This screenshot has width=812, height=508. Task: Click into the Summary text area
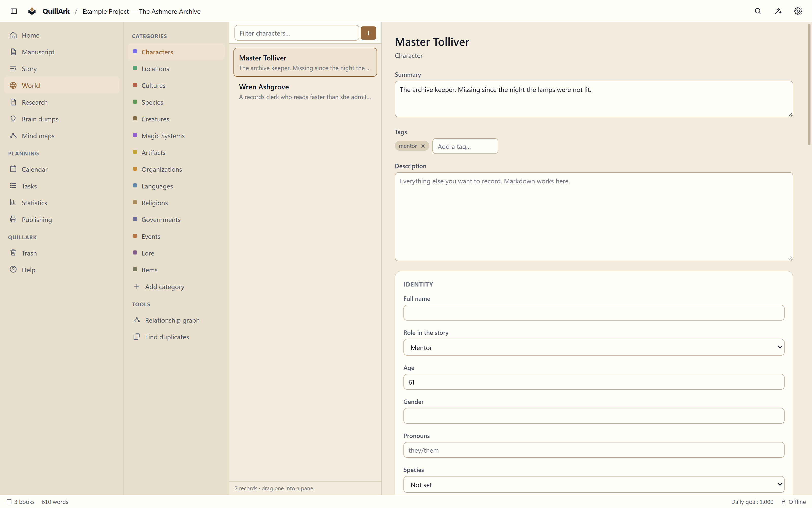pyautogui.click(x=594, y=99)
